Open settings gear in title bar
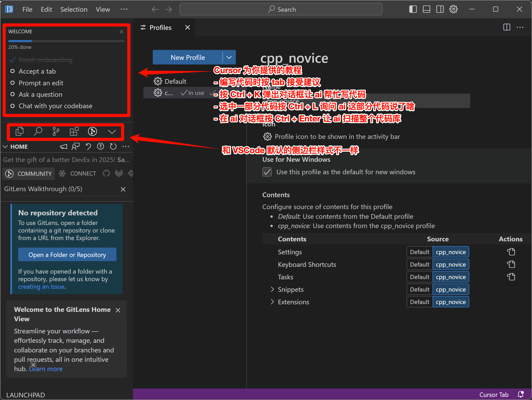The image size is (532, 400). (x=454, y=9)
